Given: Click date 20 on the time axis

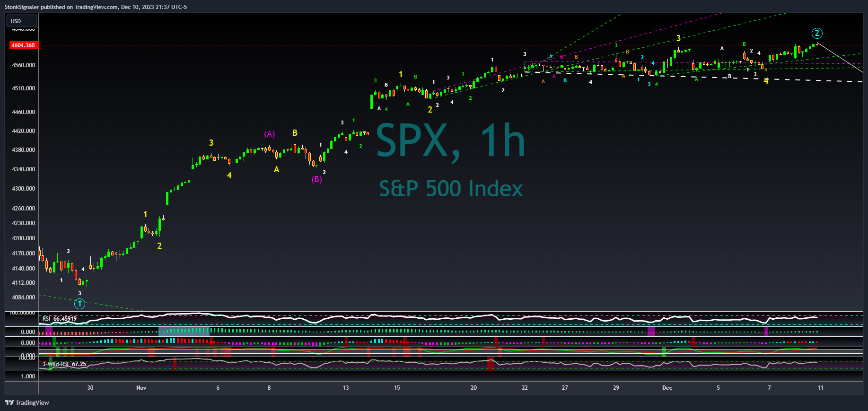Looking at the screenshot, I should tap(473, 388).
